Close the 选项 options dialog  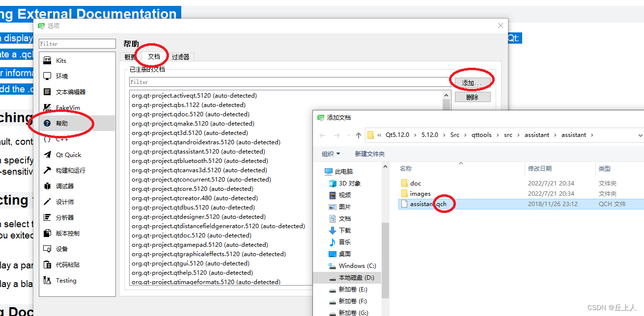tap(501, 26)
